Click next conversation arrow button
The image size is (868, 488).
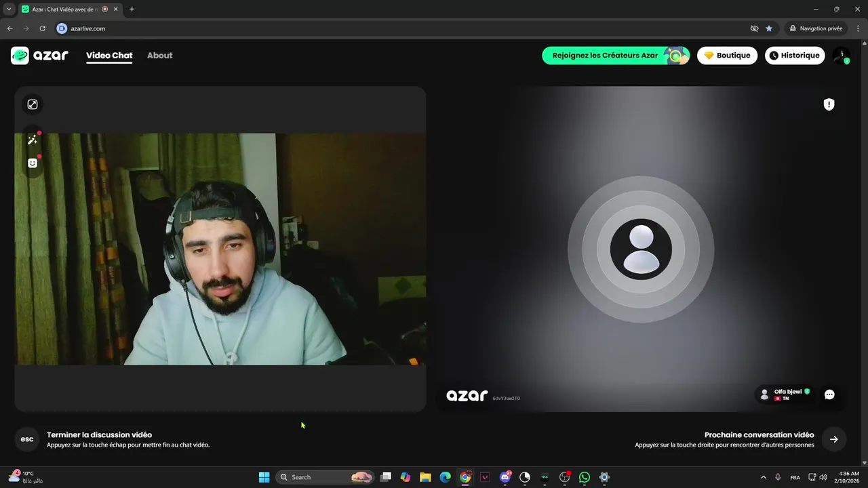(834, 439)
